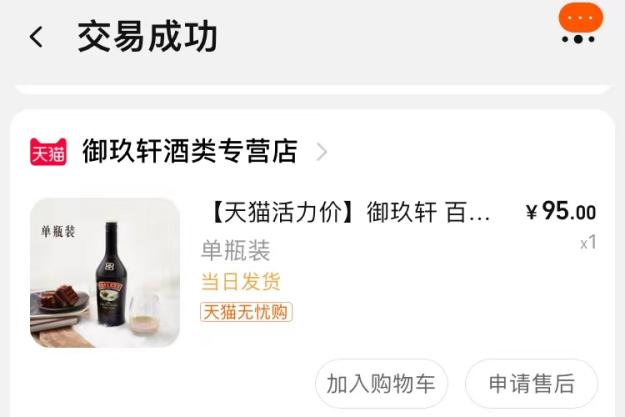The height and width of the screenshot is (417, 625).
Task: Request after-sales via 申请售后 button
Action: [532, 384]
